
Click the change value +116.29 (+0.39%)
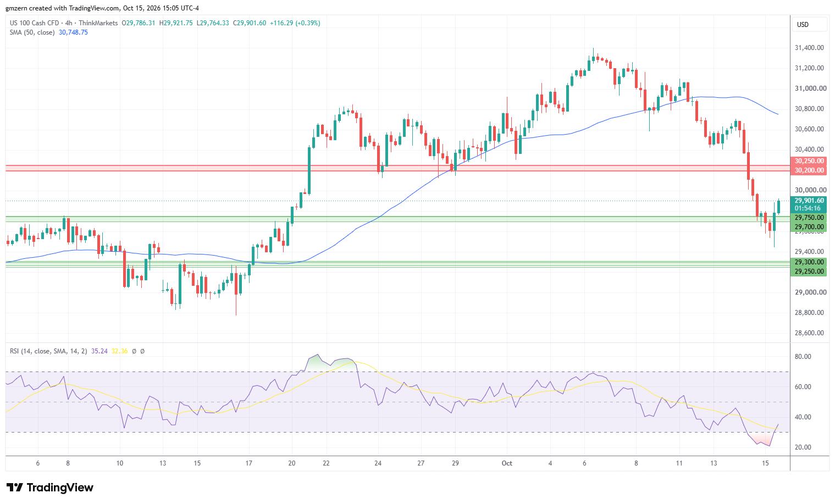(295, 23)
